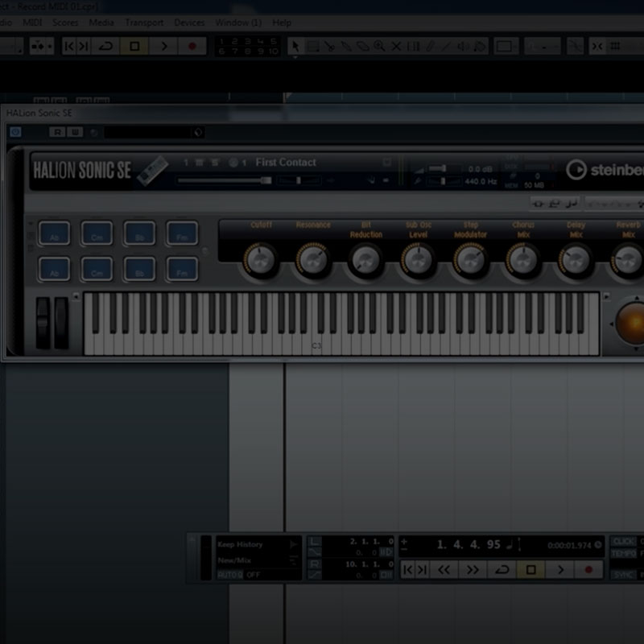644x644 pixels.
Task: Toggle the CLICK metronome button
Action: point(623,541)
